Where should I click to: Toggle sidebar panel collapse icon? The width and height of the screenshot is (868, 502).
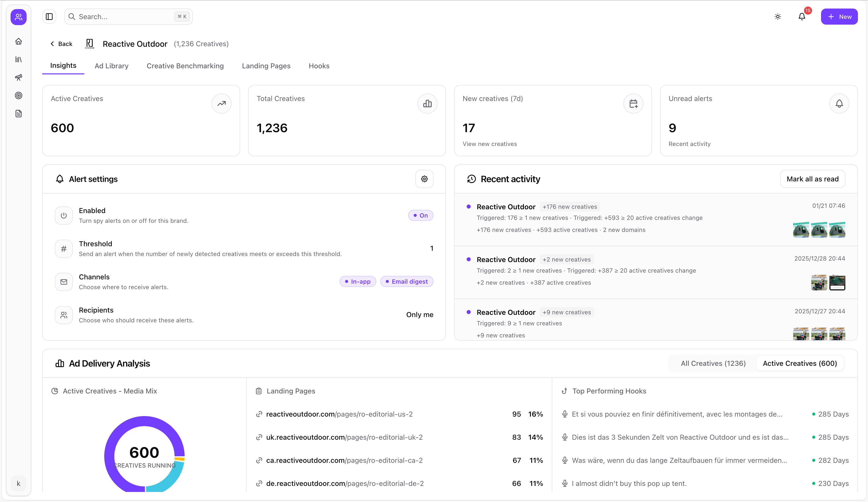(x=49, y=17)
